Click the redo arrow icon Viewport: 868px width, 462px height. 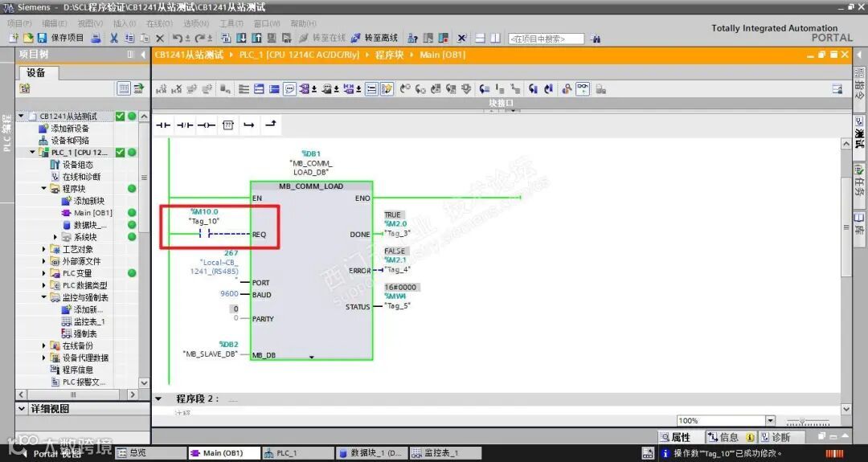(200, 38)
